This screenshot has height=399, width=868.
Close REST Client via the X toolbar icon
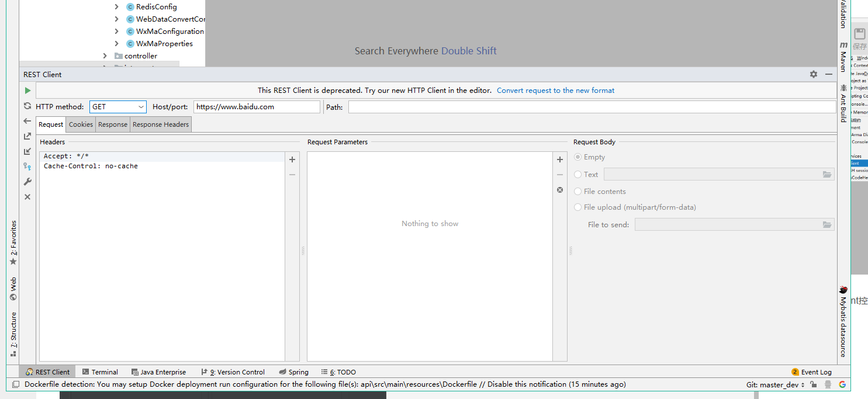coord(27,197)
